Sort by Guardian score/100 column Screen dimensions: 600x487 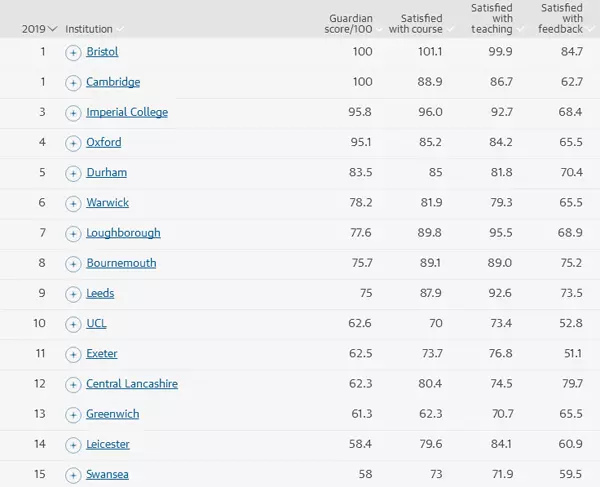point(351,23)
